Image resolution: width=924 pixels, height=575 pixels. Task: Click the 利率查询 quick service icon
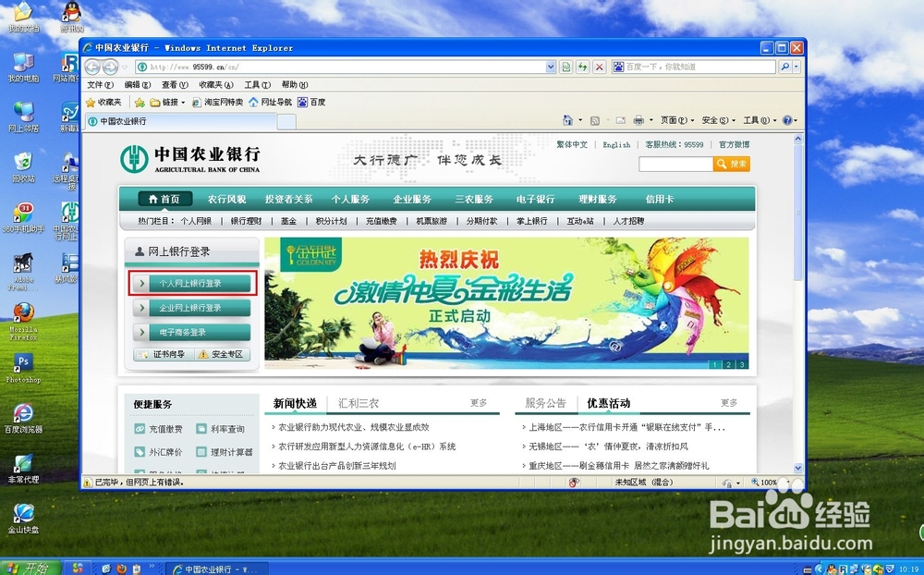click(201, 429)
